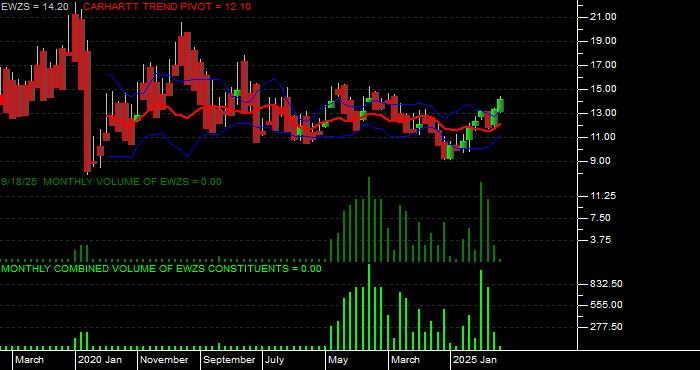Select the 15.00 price axis value
The height and width of the screenshot is (370, 700).
coord(604,89)
